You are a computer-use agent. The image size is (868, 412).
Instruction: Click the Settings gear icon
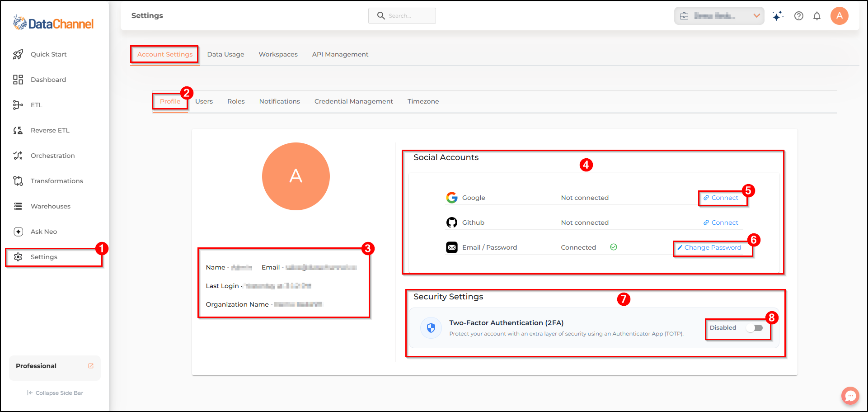[x=18, y=257]
